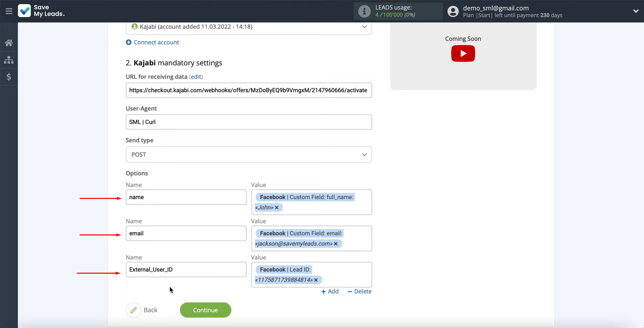Image resolution: width=644 pixels, height=328 pixels.
Task: Click the Facebook email value tag
Action: [x=299, y=238]
